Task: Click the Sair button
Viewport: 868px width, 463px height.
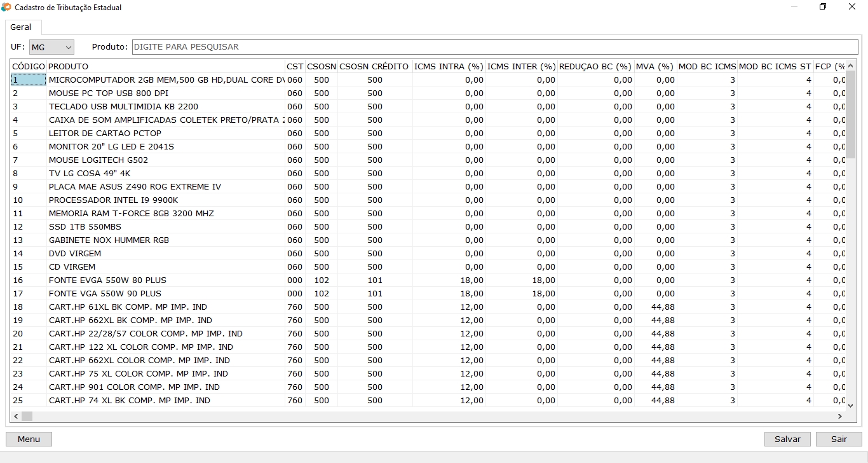Action: (839, 439)
